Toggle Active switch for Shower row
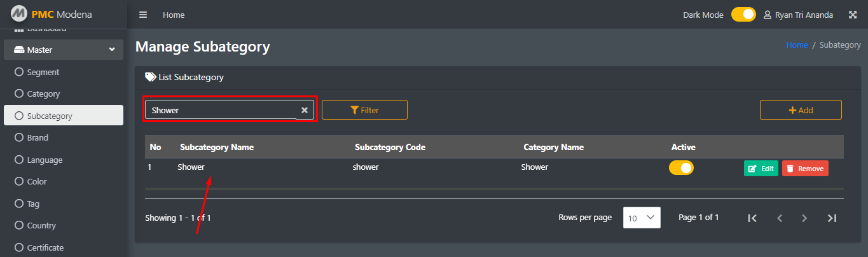 click(x=681, y=168)
